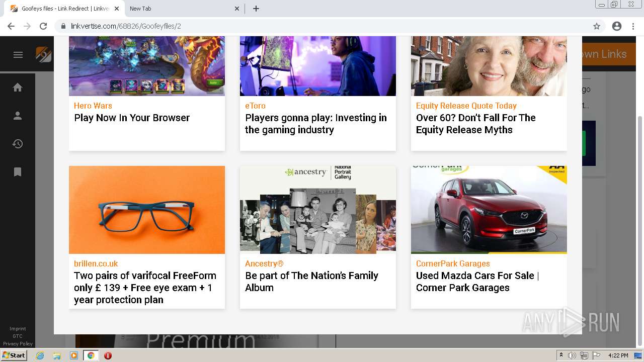Click the browser back arrow

click(x=11, y=26)
